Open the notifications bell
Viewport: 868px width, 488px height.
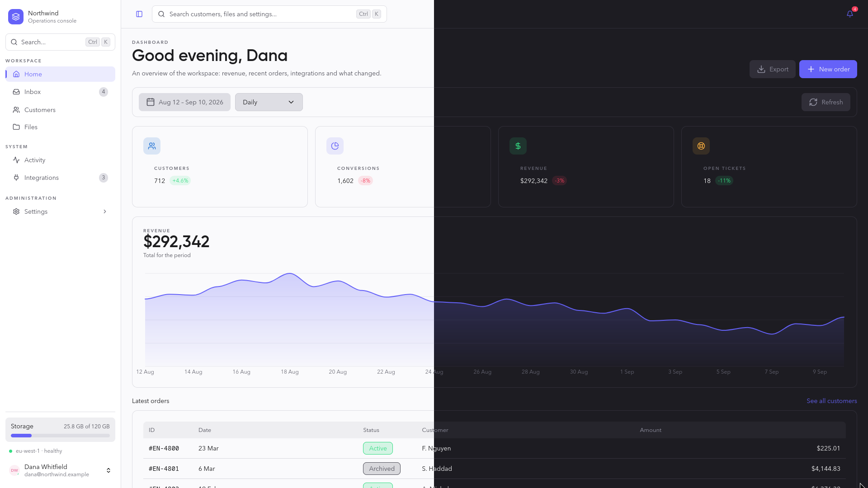(850, 14)
